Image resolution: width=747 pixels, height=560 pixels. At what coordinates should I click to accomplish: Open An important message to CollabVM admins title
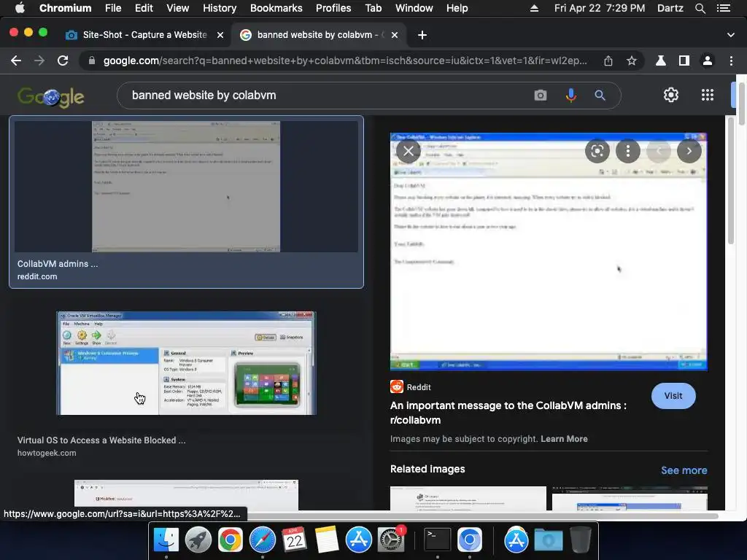pos(508,413)
